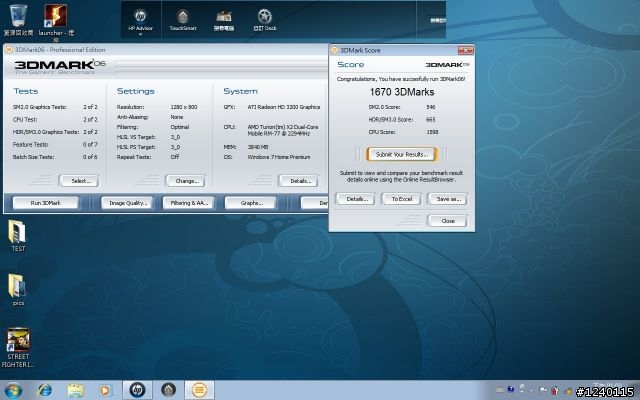
Task: Click the 3840 MB memory value
Action: pyautogui.click(x=258, y=147)
